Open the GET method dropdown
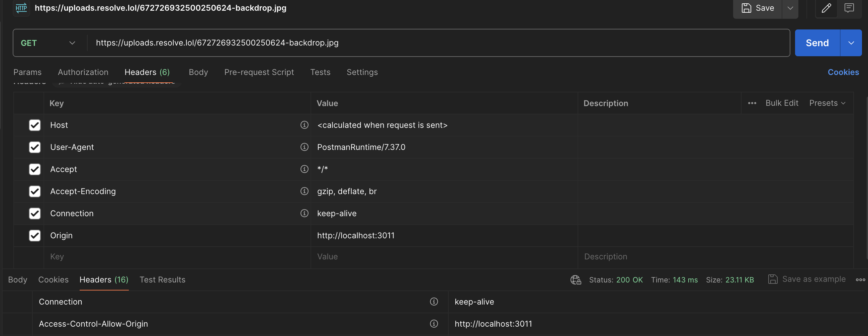The image size is (868, 336). pos(48,43)
